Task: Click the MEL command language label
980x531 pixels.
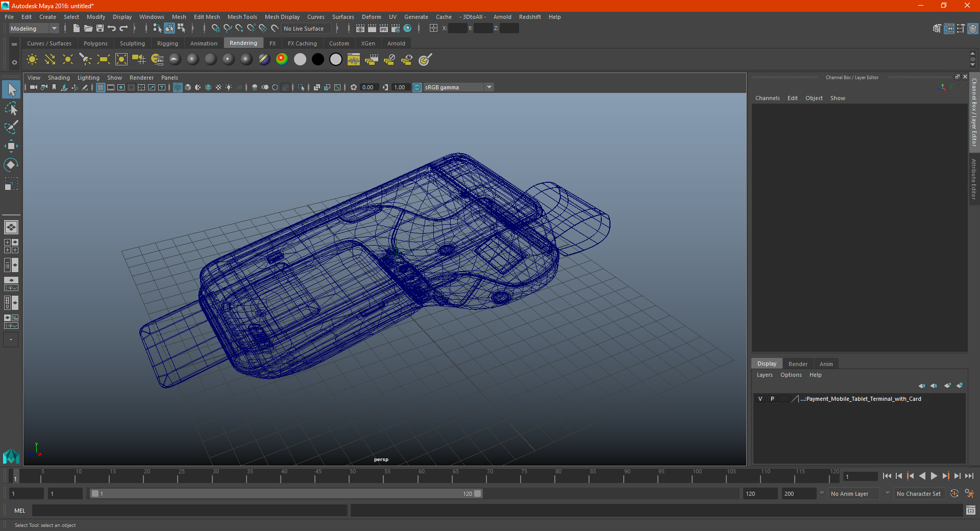Action: tap(20, 511)
